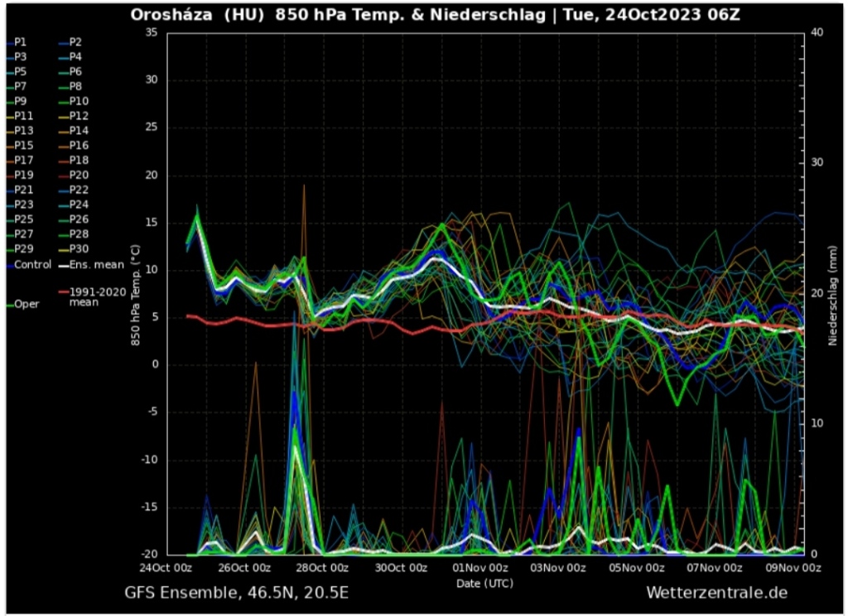Image resolution: width=848 pixels, height=616 pixels.
Task: Click the 850 hPa Temp. axis label
Action: [136, 294]
